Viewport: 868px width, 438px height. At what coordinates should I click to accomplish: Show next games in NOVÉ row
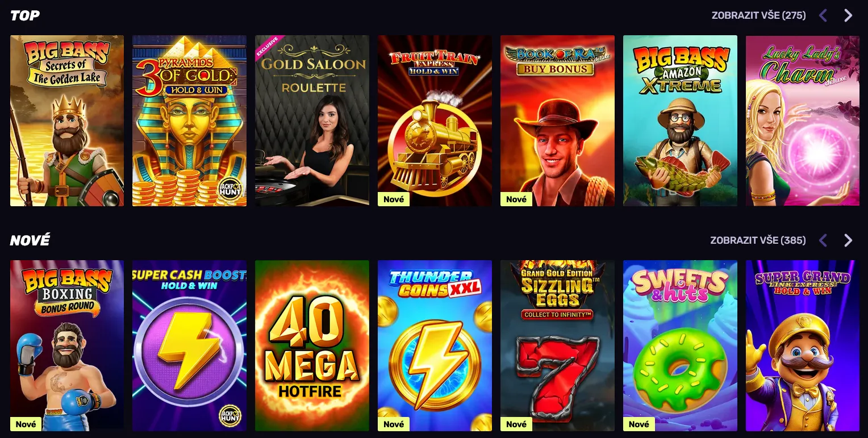(848, 240)
